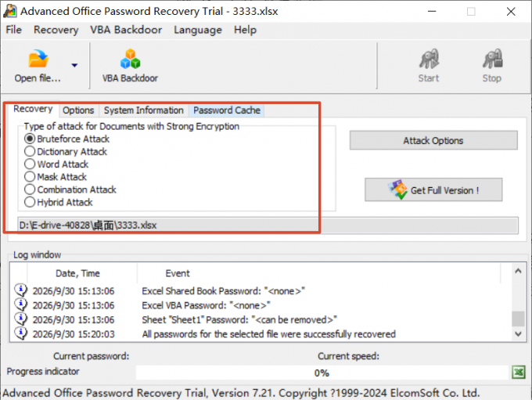532x400 pixels.
Task: Click the "All passwords...successfully recovered" log entry
Action: click(x=268, y=334)
